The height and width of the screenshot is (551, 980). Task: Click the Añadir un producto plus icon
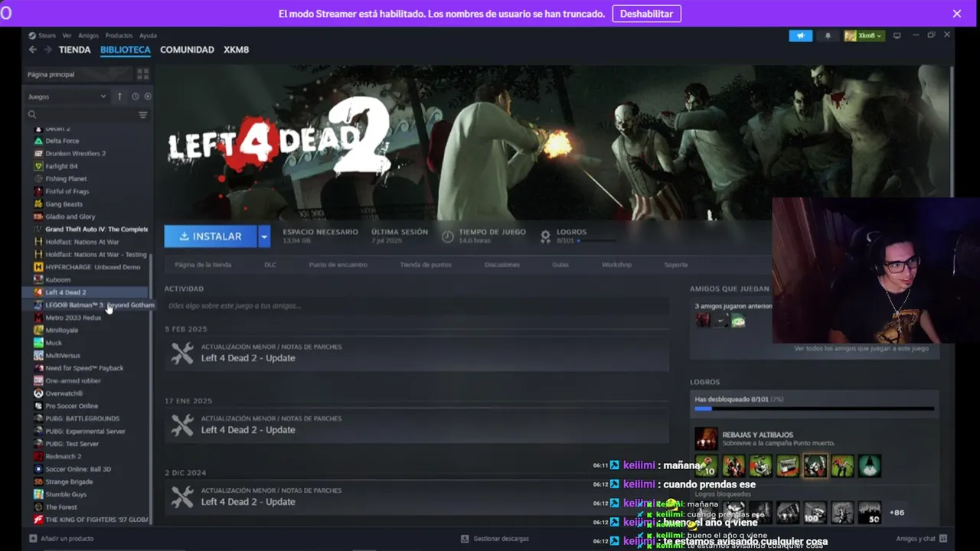coord(32,539)
